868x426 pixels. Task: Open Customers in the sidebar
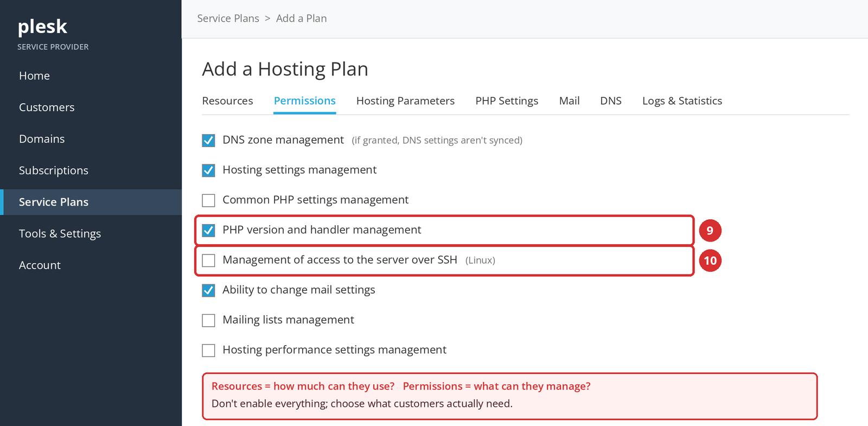pyautogui.click(x=91, y=107)
